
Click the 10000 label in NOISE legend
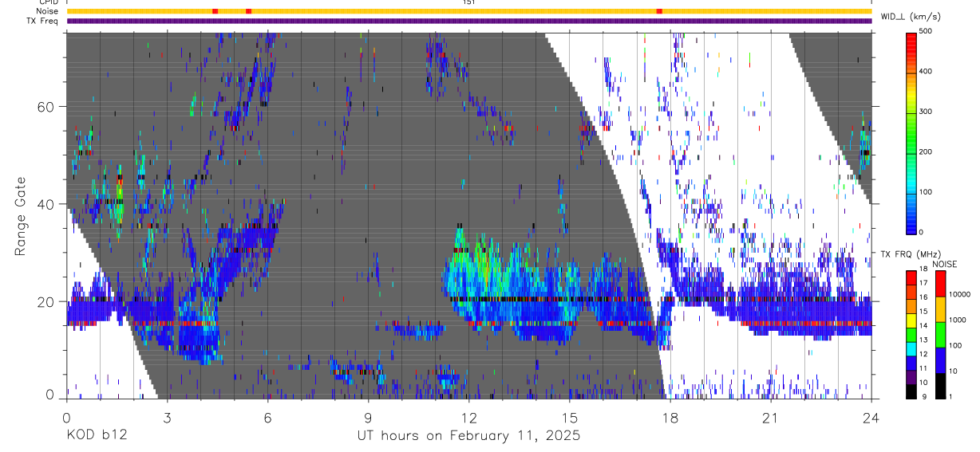pos(960,295)
